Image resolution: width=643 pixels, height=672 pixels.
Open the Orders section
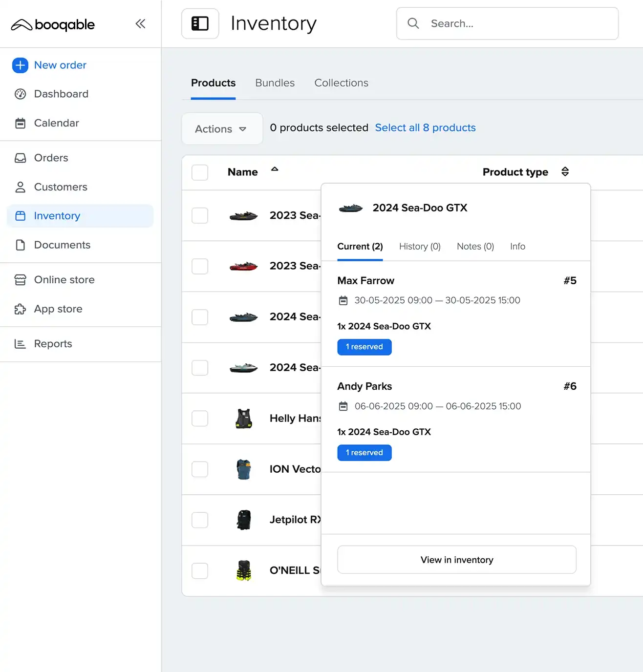(51, 158)
